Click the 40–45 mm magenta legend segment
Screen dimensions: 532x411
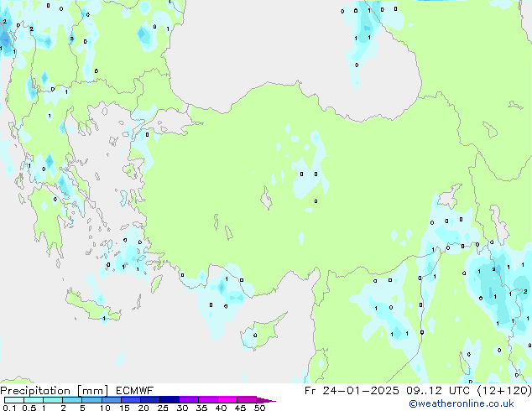point(227,400)
